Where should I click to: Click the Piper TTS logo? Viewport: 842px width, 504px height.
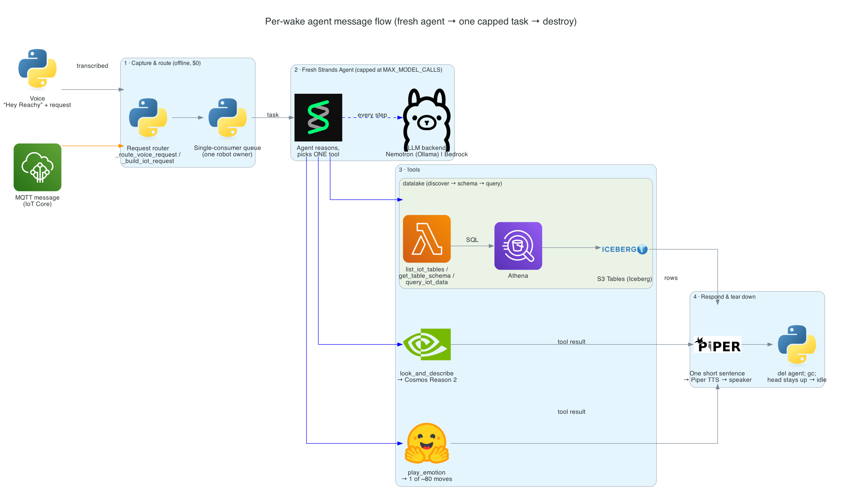click(x=717, y=345)
